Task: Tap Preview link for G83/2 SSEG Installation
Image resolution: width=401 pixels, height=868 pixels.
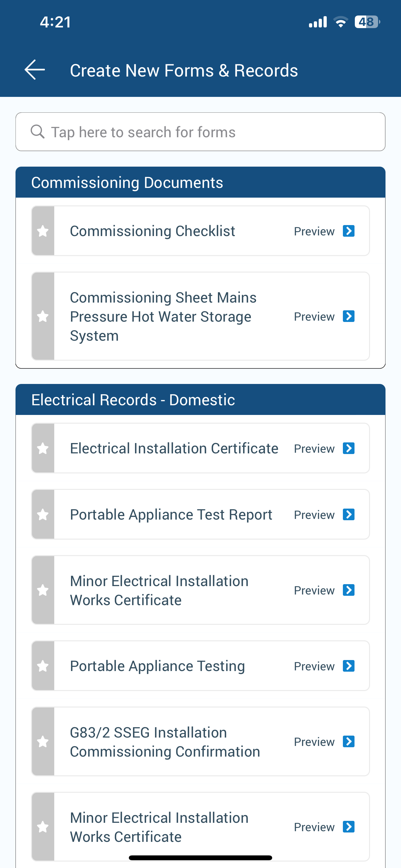Action: pos(314,742)
